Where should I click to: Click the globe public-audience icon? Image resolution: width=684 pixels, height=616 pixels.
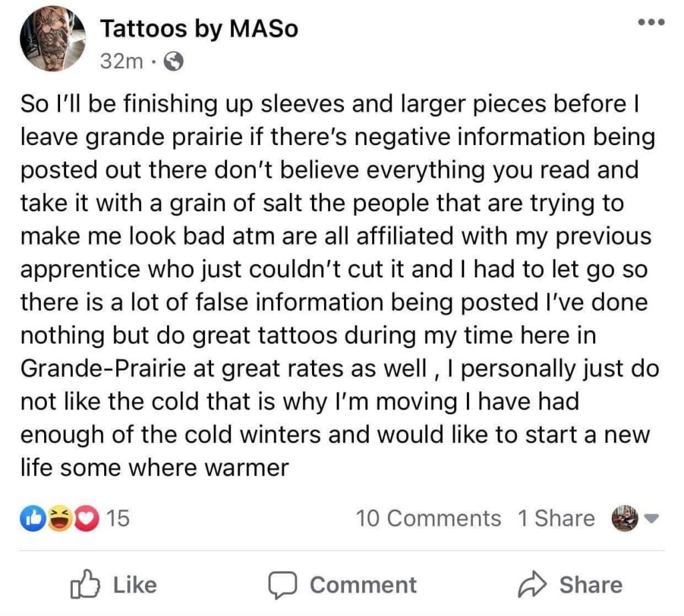(173, 62)
